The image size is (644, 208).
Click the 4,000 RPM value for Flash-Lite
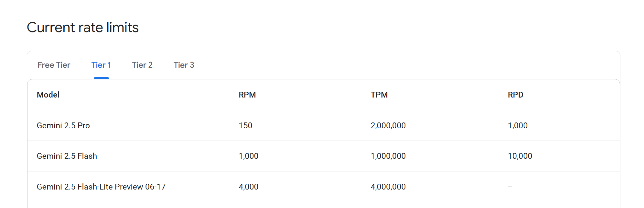coord(248,187)
